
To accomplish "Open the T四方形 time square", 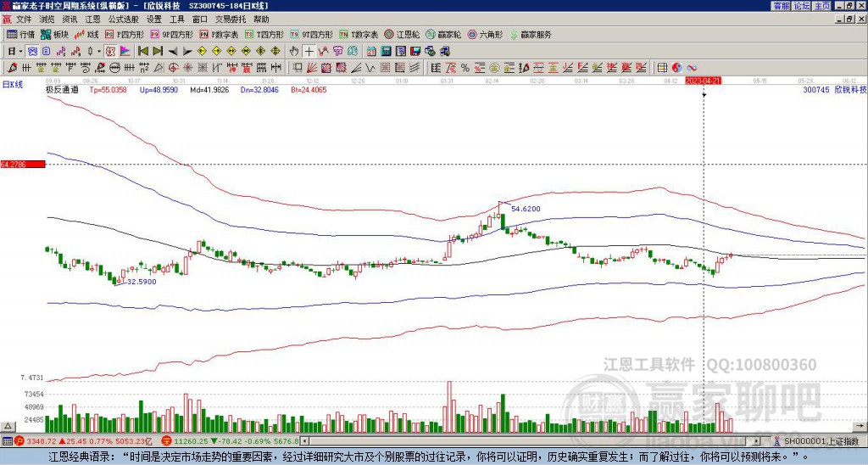I will click(264, 34).
